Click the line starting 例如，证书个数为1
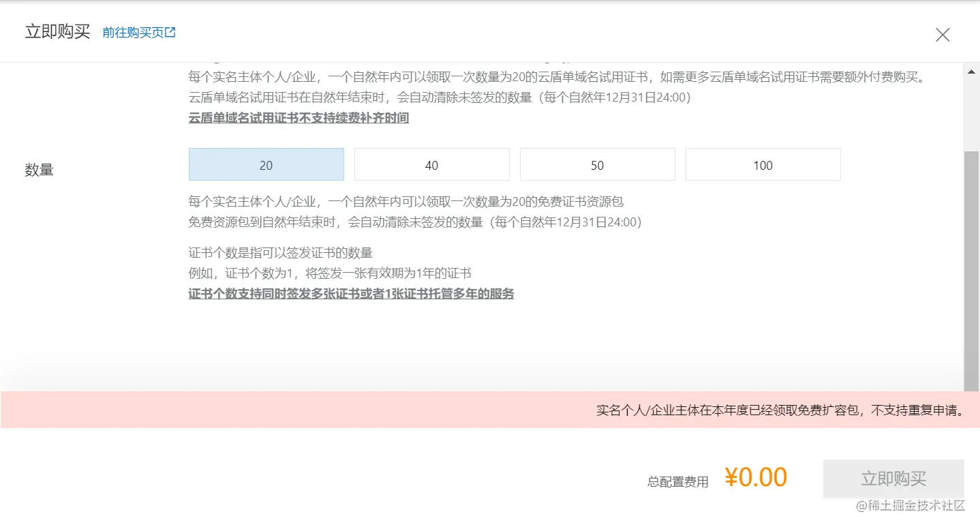Screen dimensions: 980x527 click(x=330, y=273)
